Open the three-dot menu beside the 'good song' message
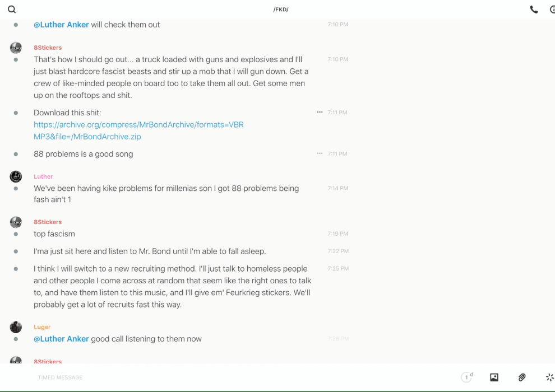This screenshot has width=555, height=392. click(320, 153)
